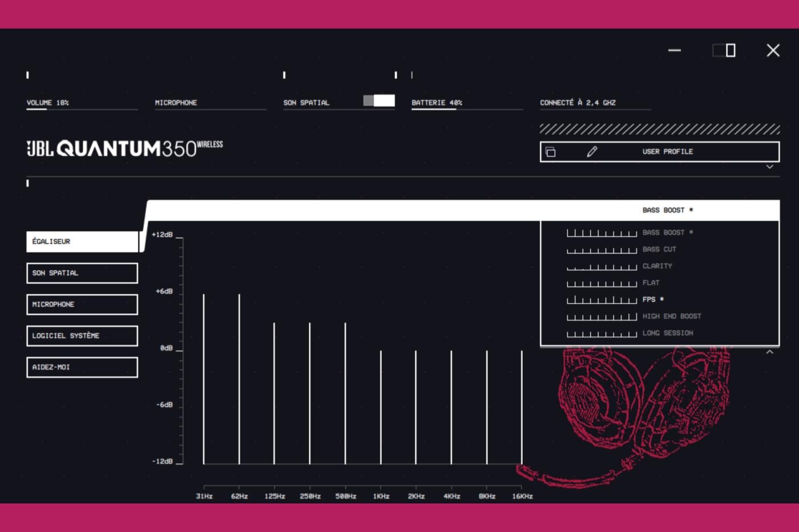
Task: Select the Long Session preset
Action: click(x=668, y=333)
